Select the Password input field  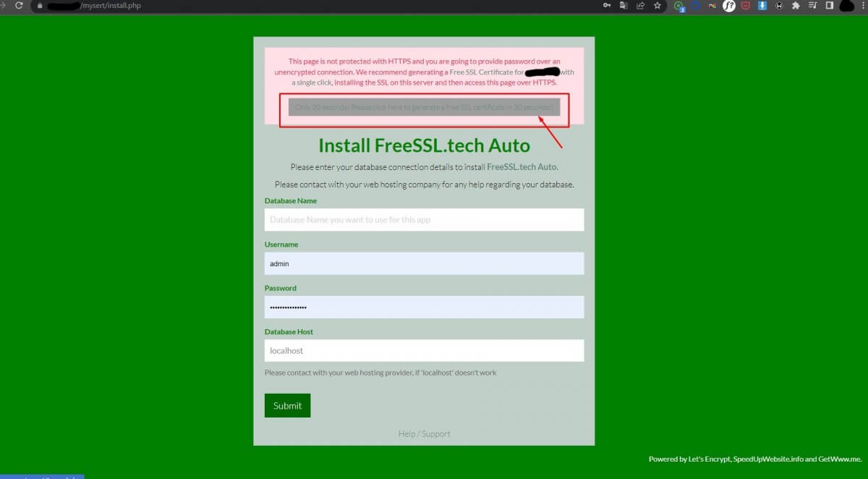424,307
